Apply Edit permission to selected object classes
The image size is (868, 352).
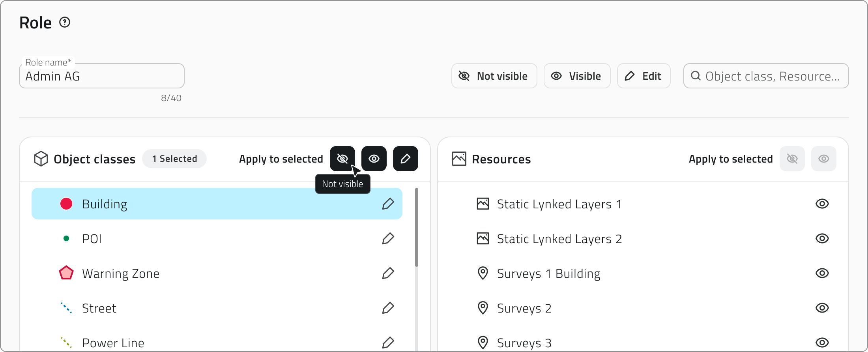click(405, 159)
